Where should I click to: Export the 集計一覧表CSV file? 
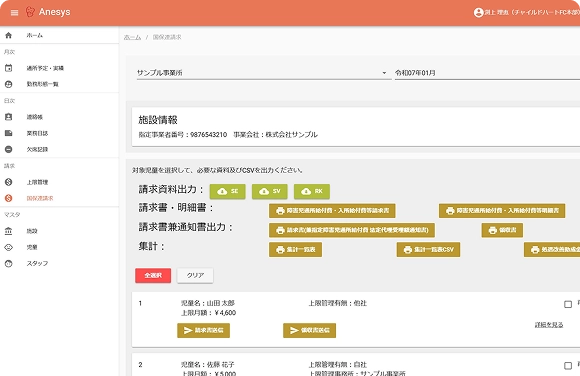pos(428,250)
